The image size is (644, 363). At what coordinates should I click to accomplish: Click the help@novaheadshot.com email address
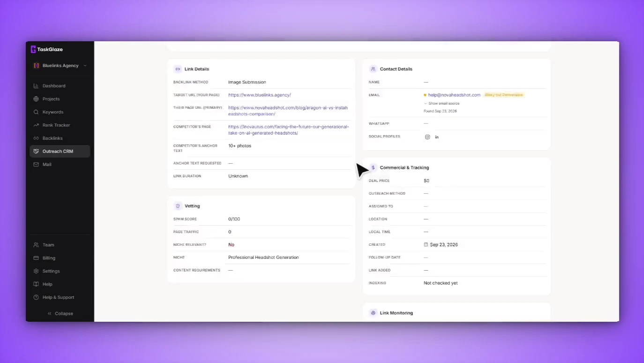click(454, 95)
